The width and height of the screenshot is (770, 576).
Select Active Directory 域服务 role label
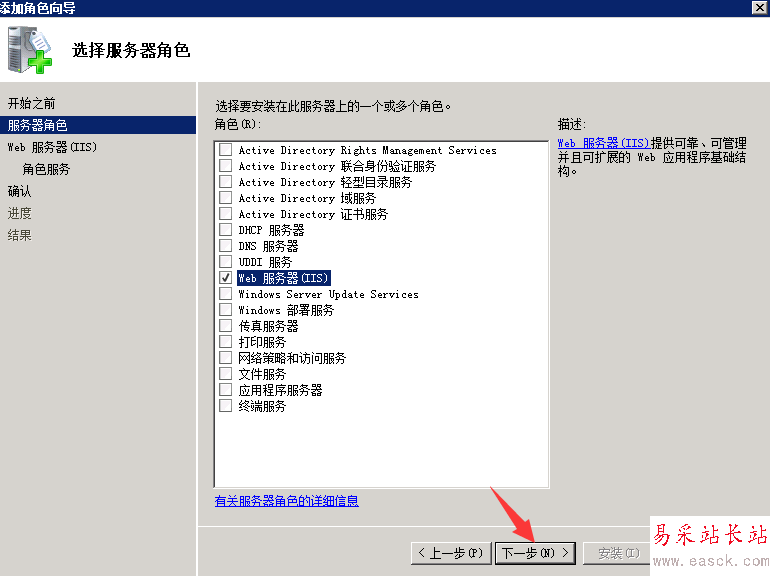click(307, 198)
